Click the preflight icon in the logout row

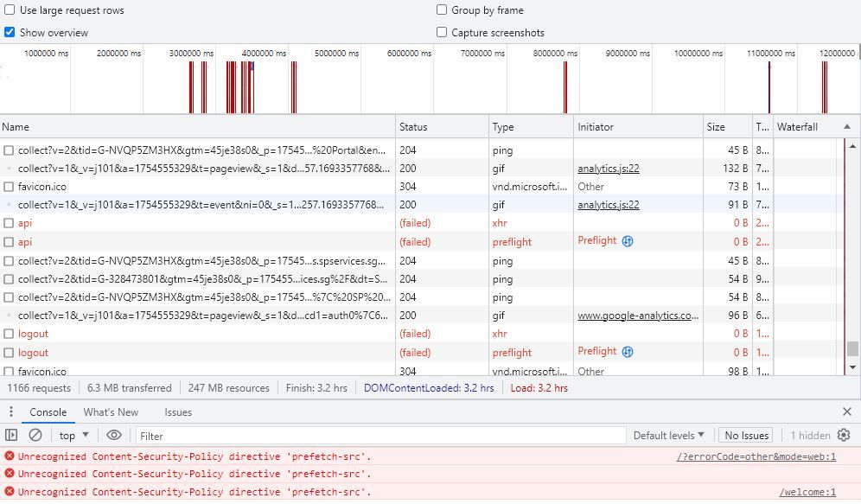click(x=628, y=352)
